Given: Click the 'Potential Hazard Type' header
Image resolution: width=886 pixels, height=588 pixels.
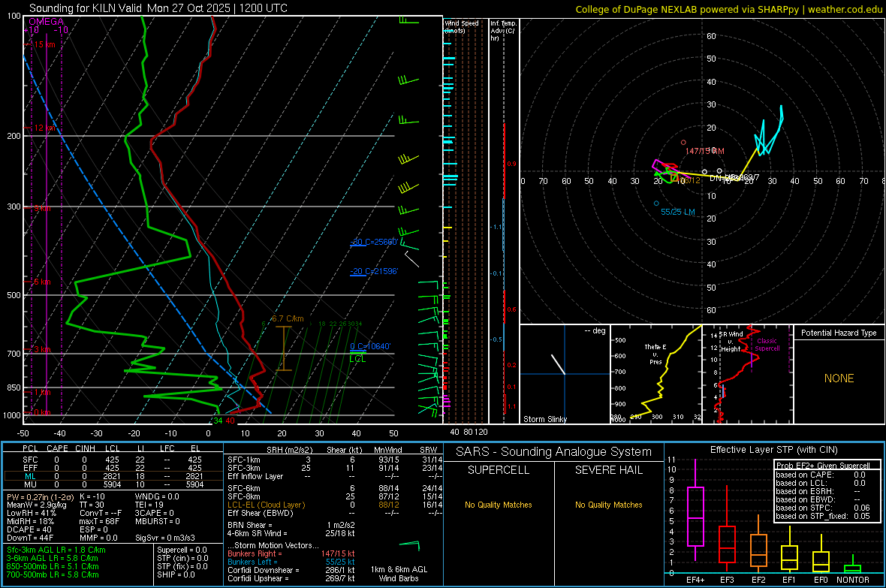Looking at the screenshot, I should click(839, 333).
